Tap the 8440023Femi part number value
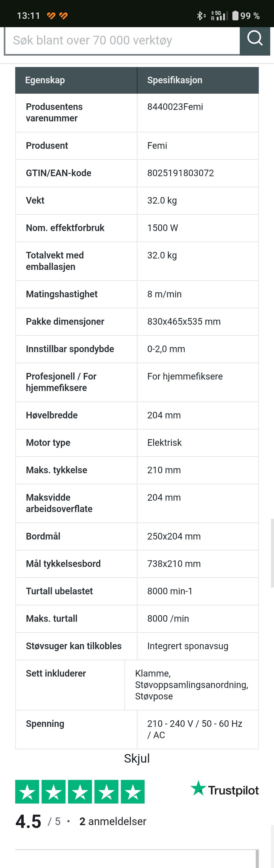This screenshot has height=868, width=274. (175, 107)
